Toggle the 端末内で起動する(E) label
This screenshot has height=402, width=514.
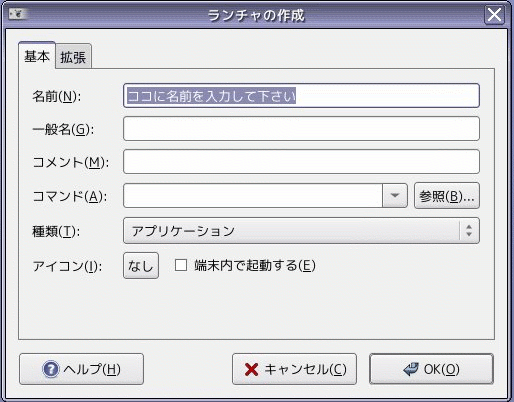click(x=255, y=266)
